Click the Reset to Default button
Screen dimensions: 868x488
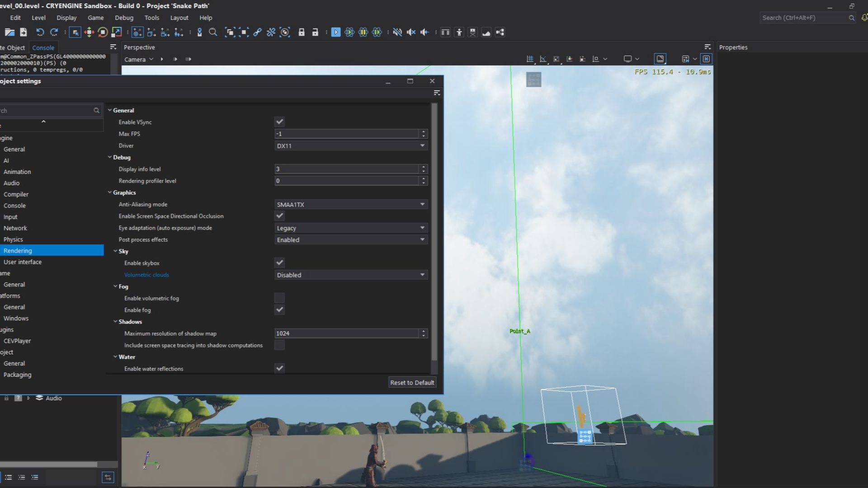(412, 382)
